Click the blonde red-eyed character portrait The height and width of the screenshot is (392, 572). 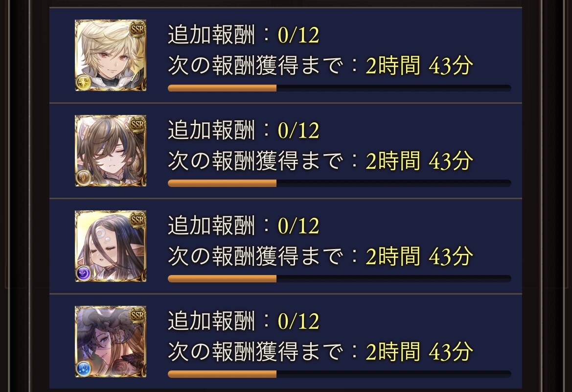click(x=111, y=55)
